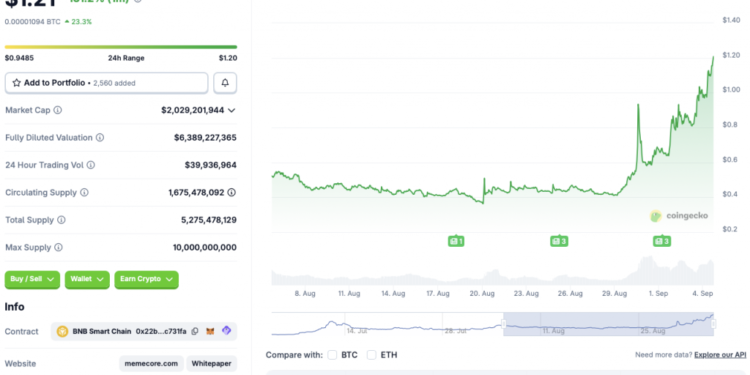This screenshot has width=750, height=375.
Task: Click the Total Supply value 5,275,478,129
Action: (x=209, y=220)
